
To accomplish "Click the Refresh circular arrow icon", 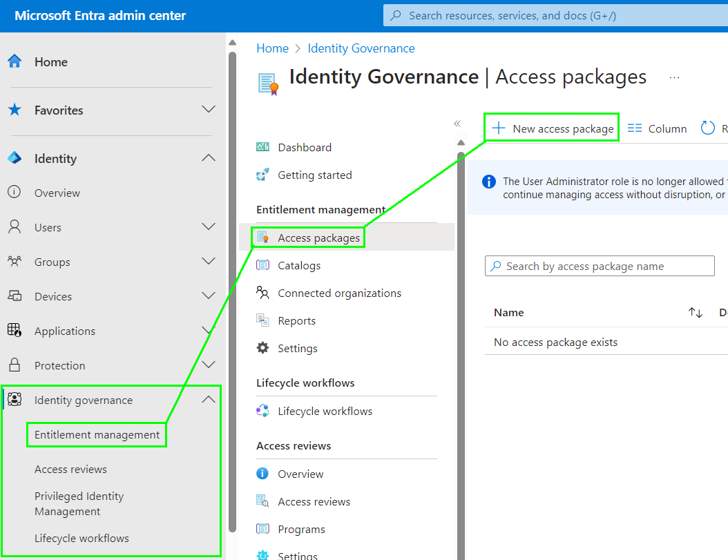I will tap(707, 128).
